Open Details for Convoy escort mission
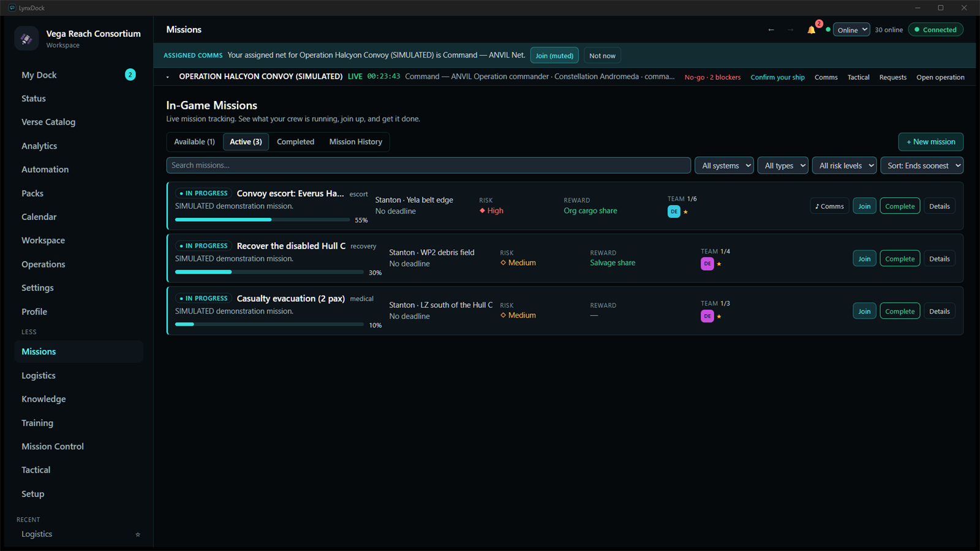The height and width of the screenshot is (551, 980). click(x=940, y=206)
